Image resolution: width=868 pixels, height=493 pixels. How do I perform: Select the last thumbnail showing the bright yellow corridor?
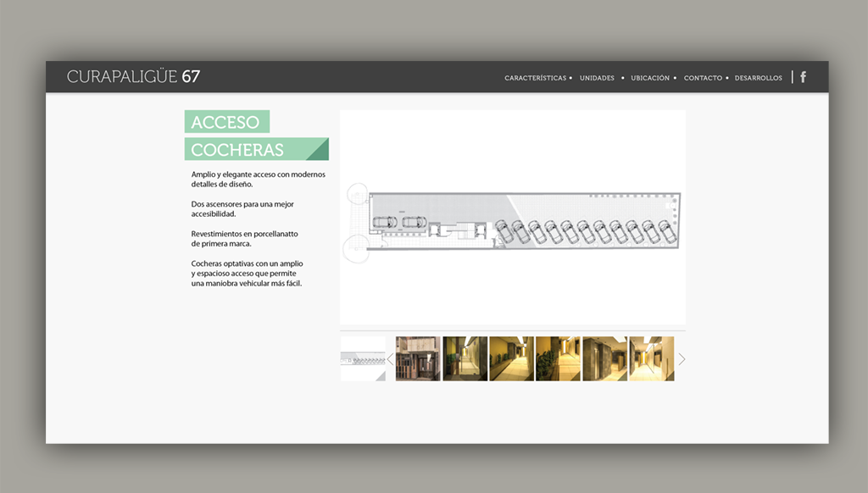pyautogui.click(x=652, y=358)
